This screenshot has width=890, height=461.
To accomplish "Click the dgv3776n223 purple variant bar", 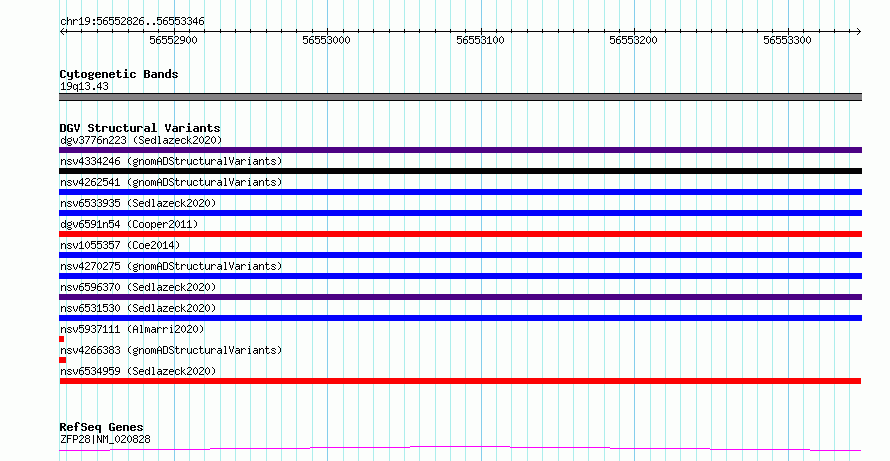I will (x=460, y=150).
